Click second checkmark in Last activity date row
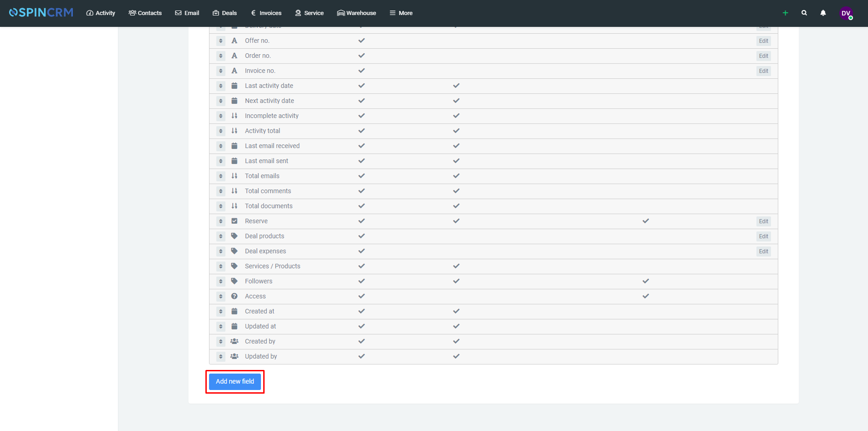Screen dimensions: 868x431 [x=456, y=86]
